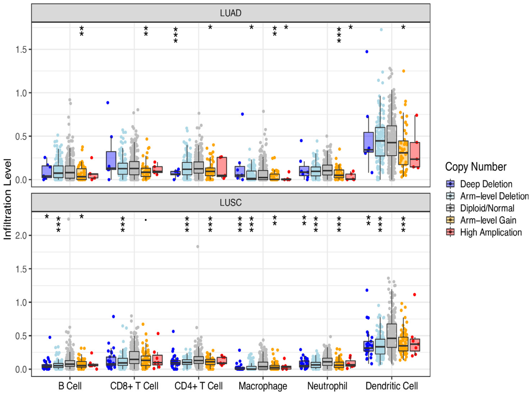This screenshot has height=393, width=532.
Task: Click the Arm-level Gain legend swatch
Action: 450,220
